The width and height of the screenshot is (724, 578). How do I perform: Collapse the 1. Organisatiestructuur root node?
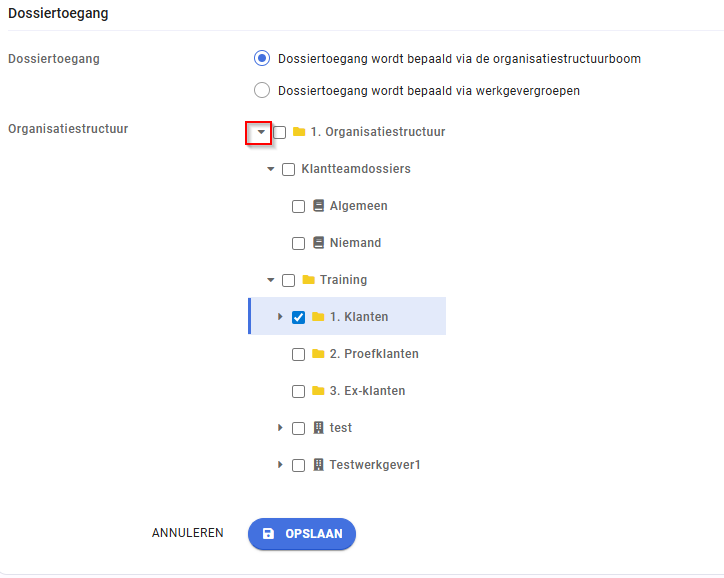click(261, 132)
